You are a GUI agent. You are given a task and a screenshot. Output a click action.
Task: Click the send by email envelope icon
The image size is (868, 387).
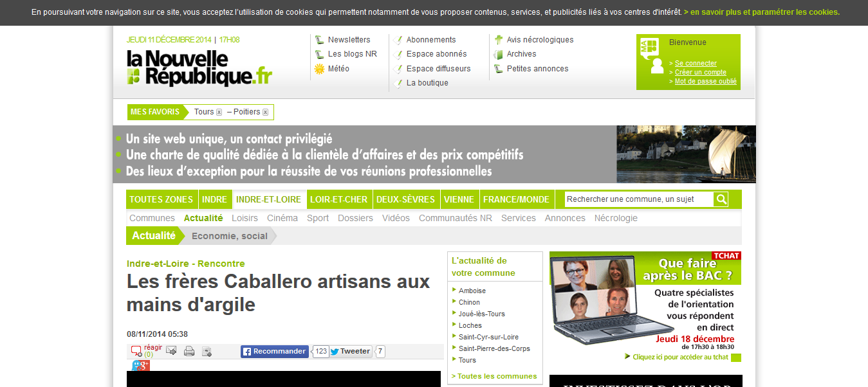point(171,351)
